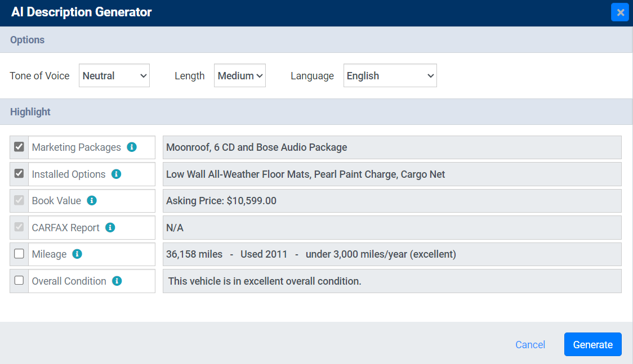633x364 pixels.
Task: Uncheck the Installed Options checkbox
Action: [19, 174]
